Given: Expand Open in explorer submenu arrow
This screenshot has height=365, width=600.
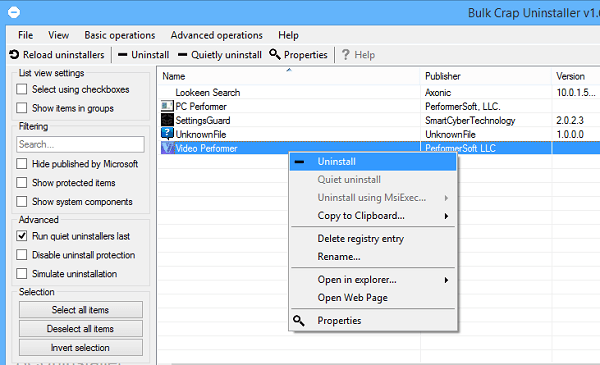Looking at the screenshot, I should pos(446,280).
